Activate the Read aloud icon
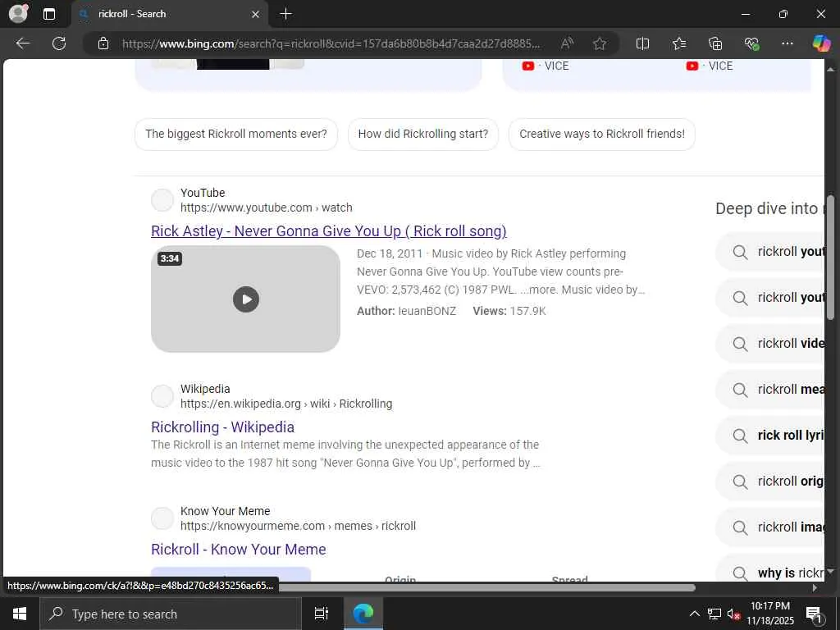This screenshot has height=630, width=840. click(x=568, y=43)
